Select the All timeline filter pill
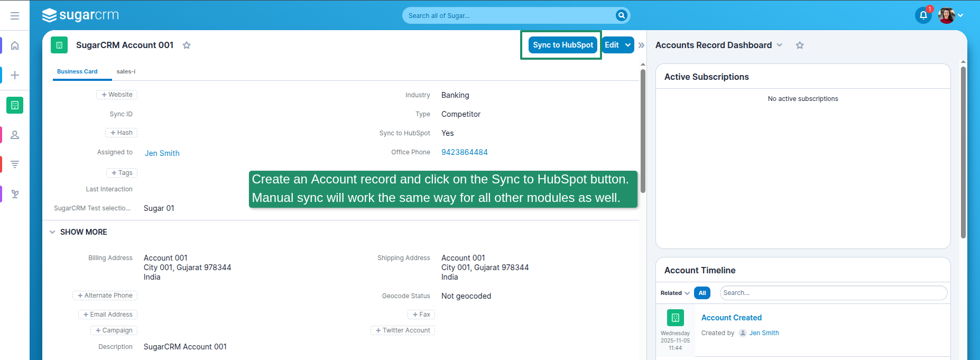Screen dimensions: 980x360 pos(702,293)
